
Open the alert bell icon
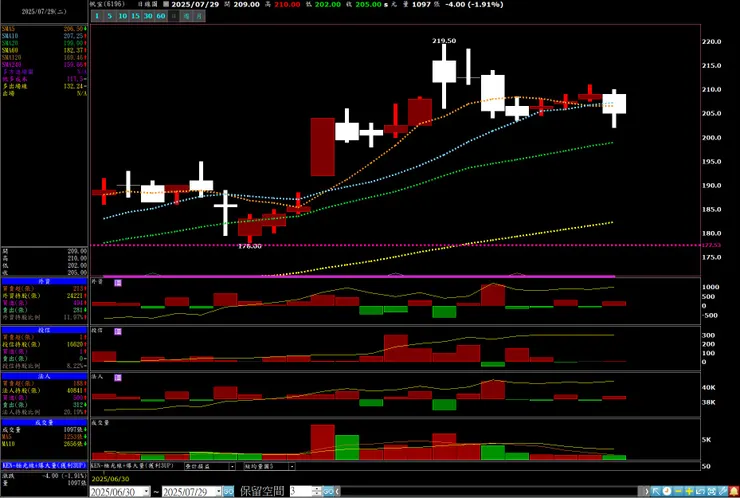click(734, 491)
